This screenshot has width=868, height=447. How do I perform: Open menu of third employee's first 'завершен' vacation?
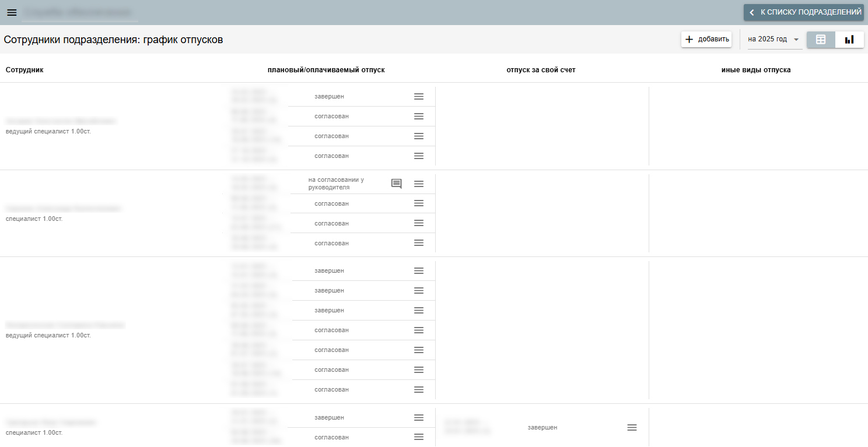point(419,270)
